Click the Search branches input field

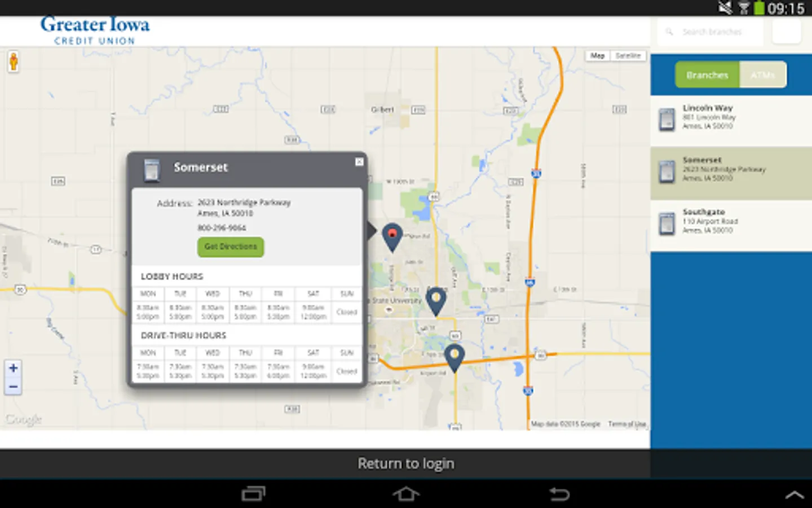coord(712,32)
